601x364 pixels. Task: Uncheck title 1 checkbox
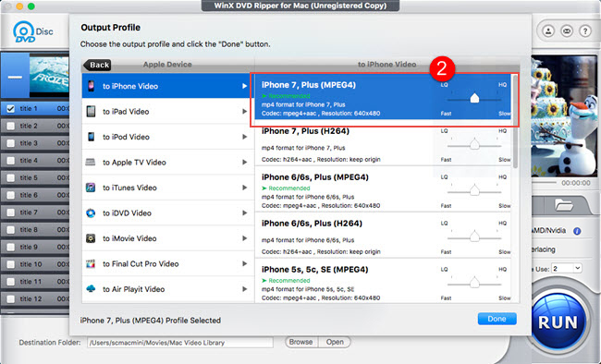tap(11, 109)
